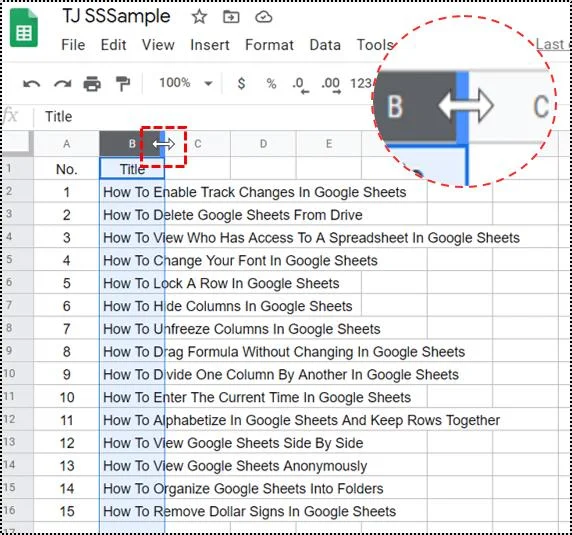The width and height of the screenshot is (572, 535).
Task: Click 'How To Alphabetize In Google Sheets' cell
Action: [x=301, y=420]
